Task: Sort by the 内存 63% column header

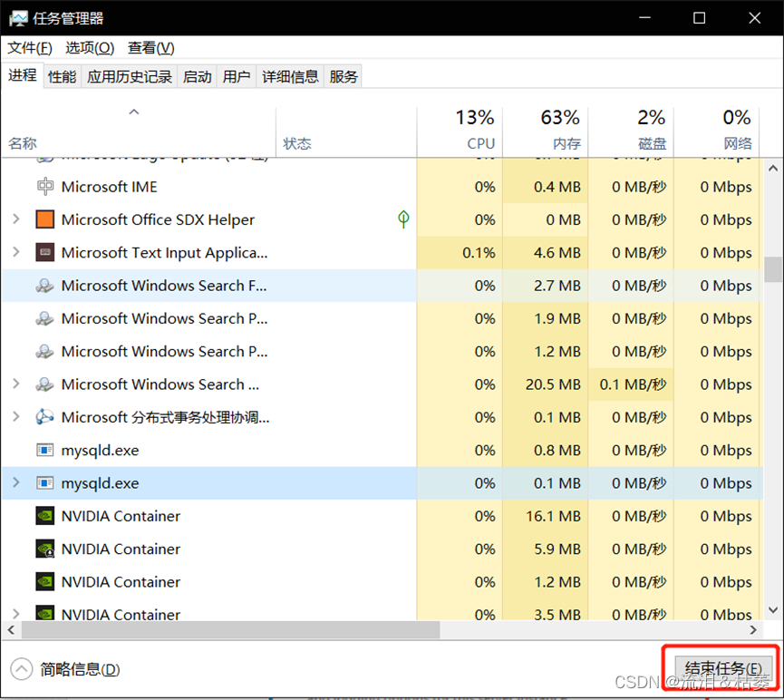Action: 545,132
